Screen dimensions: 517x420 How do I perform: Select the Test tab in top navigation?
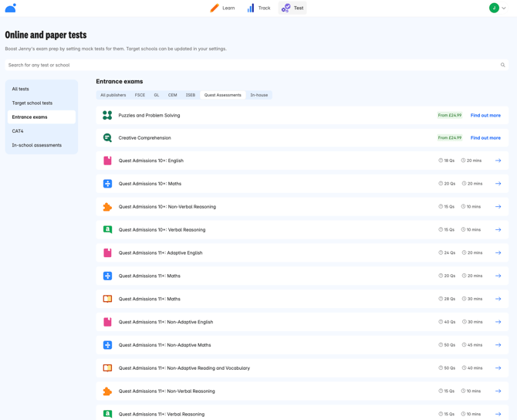(x=292, y=8)
